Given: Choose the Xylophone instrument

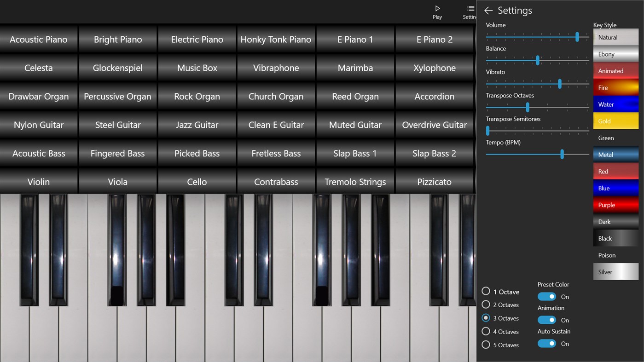Looking at the screenshot, I should click(x=434, y=68).
